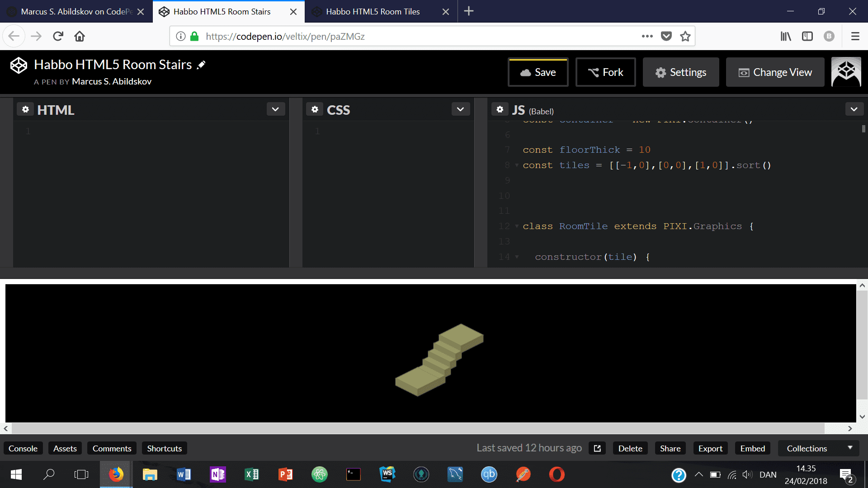Open new browser tab
868x488 pixels.
(469, 11)
